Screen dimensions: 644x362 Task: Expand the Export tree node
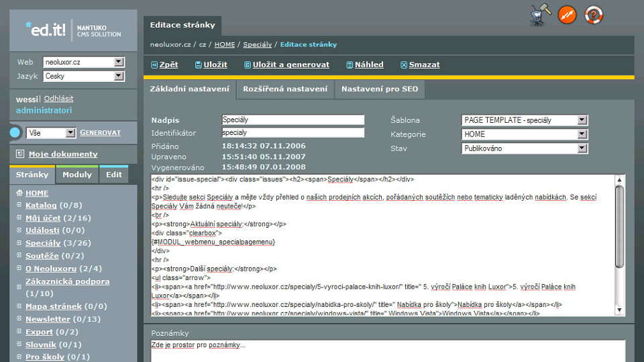coord(19,331)
